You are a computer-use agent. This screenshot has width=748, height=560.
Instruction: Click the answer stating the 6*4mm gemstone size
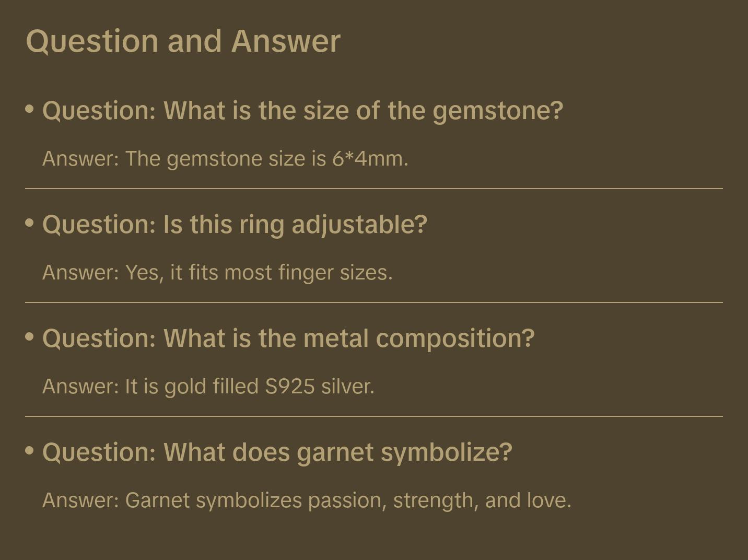225,159
